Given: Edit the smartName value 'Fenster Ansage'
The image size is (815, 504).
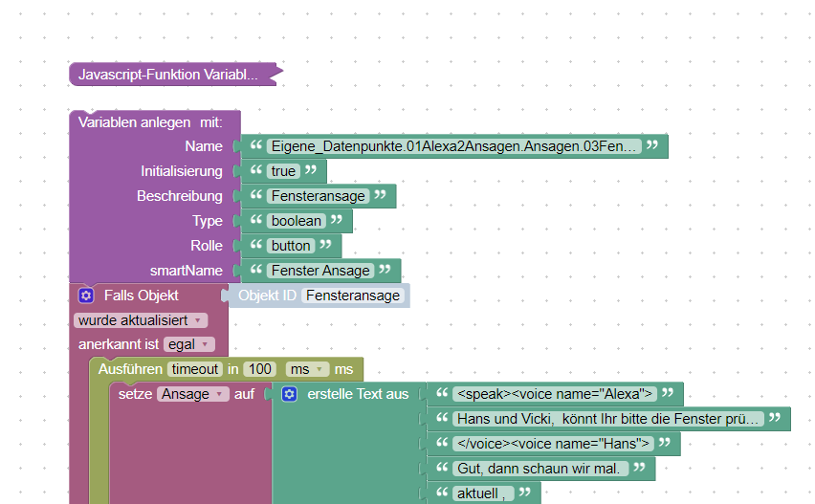Looking at the screenshot, I should pyautogui.click(x=320, y=271).
